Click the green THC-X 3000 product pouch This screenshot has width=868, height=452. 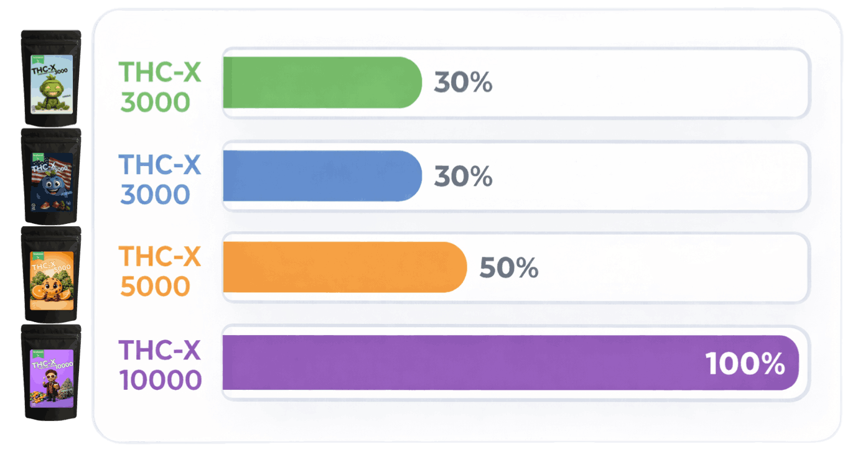coord(51,78)
